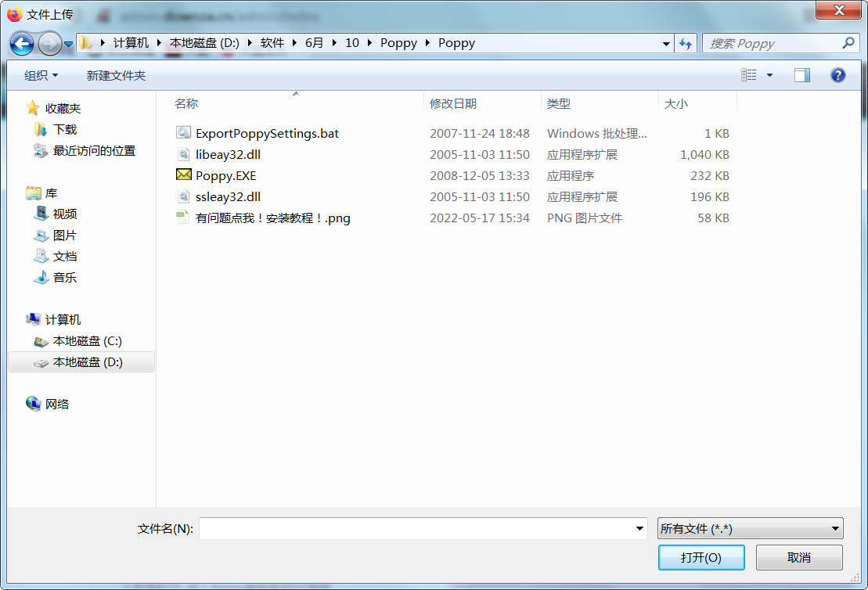Sort files by 修改日期 column header

click(x=453, y=103)
